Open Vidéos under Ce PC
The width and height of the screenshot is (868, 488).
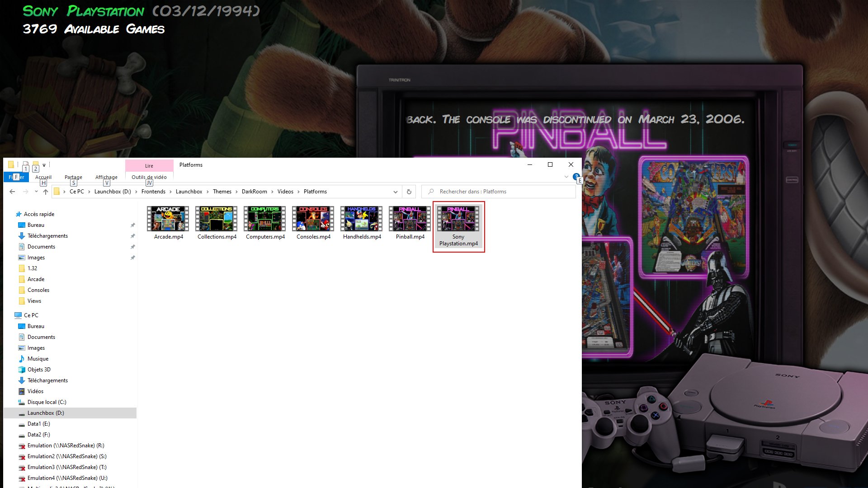point(35,391)
